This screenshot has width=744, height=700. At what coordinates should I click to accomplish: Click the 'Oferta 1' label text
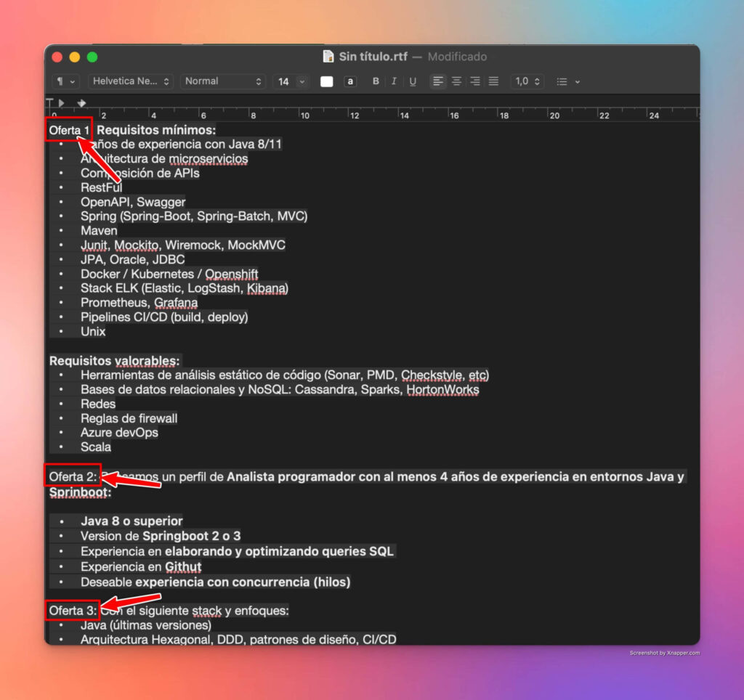[69, 131]
